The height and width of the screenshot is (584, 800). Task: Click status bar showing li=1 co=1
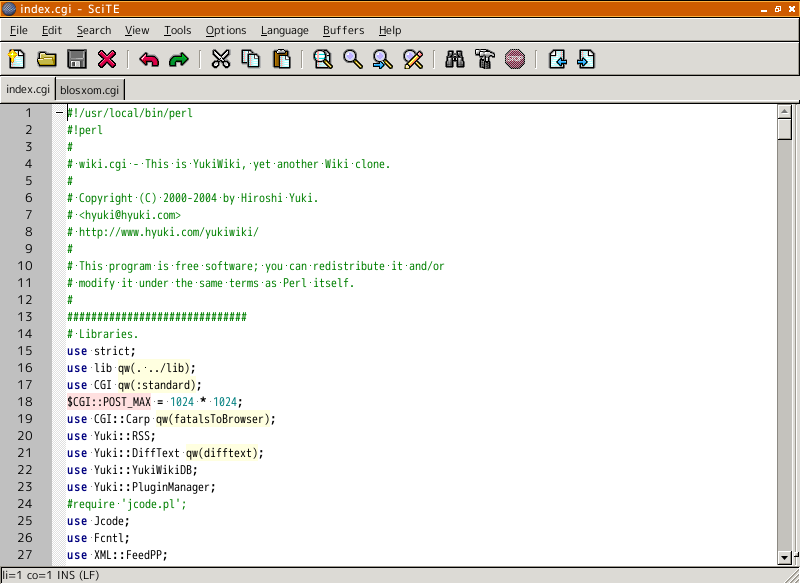[51, 575]
